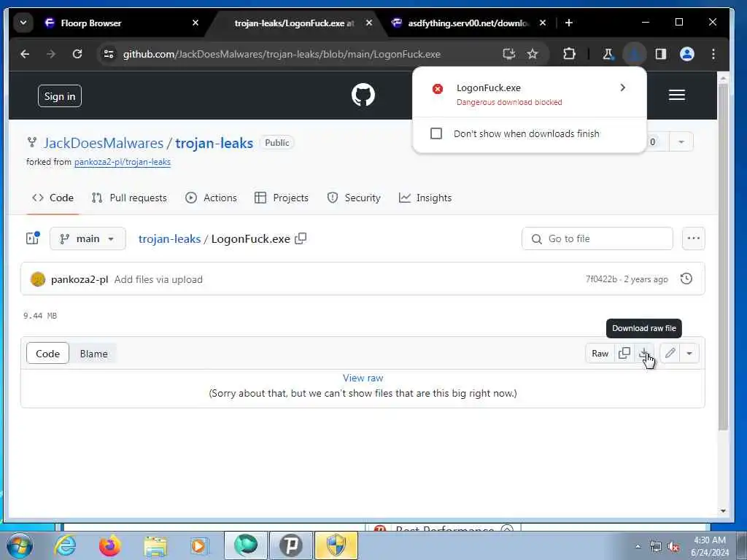This screenshot has height=560, width=747.
Task: Open GitHub hamburger navigation menu
Action: (676, 96)
